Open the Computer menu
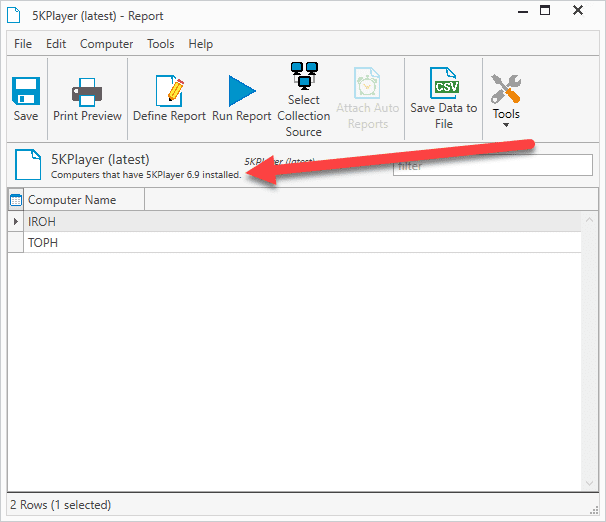Screen dimensions: 606x522 106,44
